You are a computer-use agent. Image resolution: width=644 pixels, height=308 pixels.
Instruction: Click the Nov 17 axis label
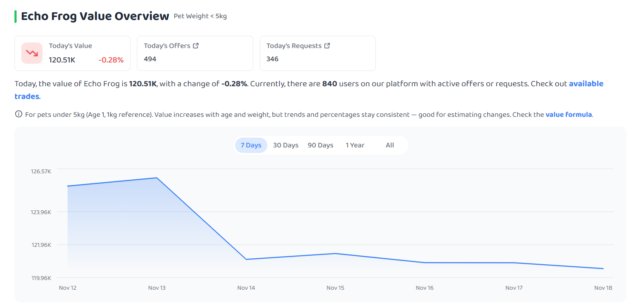(514, 288)
